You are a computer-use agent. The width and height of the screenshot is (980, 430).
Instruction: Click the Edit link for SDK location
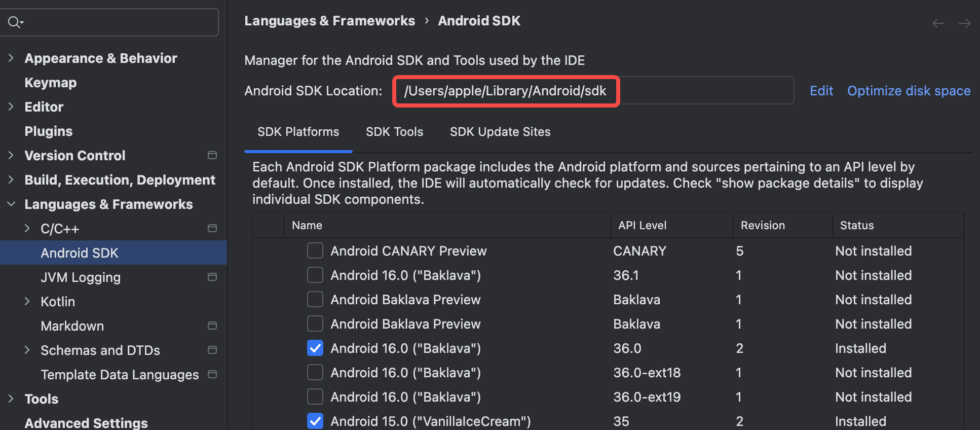821,91
